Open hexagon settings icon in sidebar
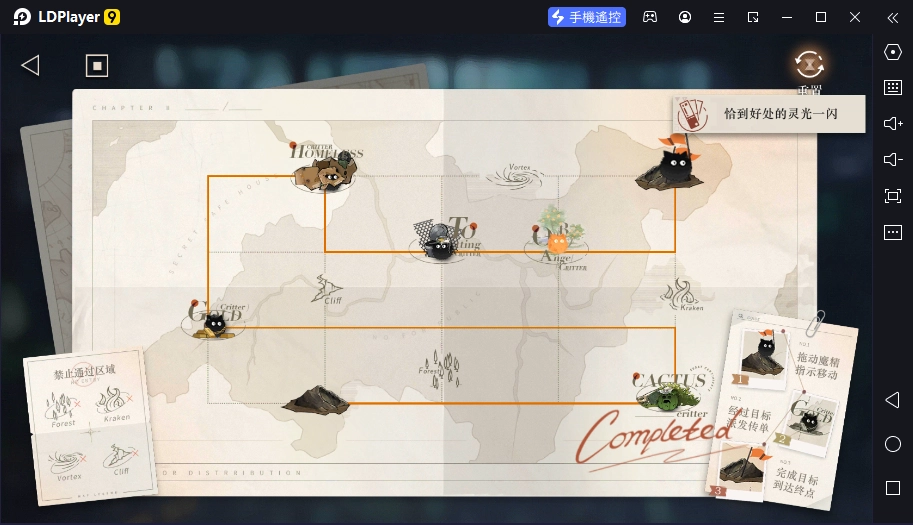The height and width of the screenshot is (525, 913). 893,52
